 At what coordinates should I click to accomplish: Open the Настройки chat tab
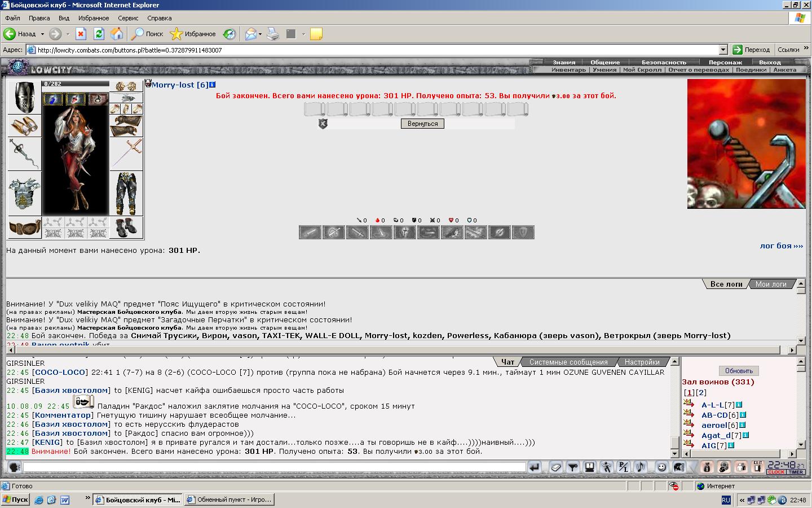pos(642,362)
